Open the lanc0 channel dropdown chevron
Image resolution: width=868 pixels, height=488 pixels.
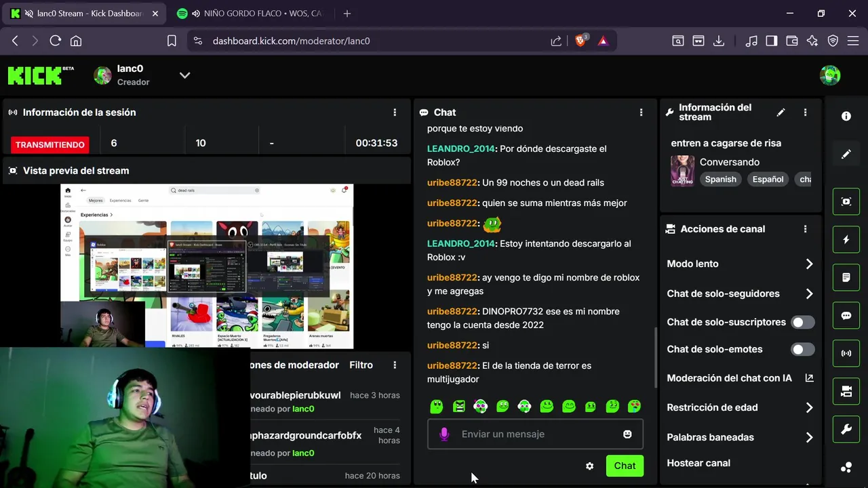(x=184, y=75)
